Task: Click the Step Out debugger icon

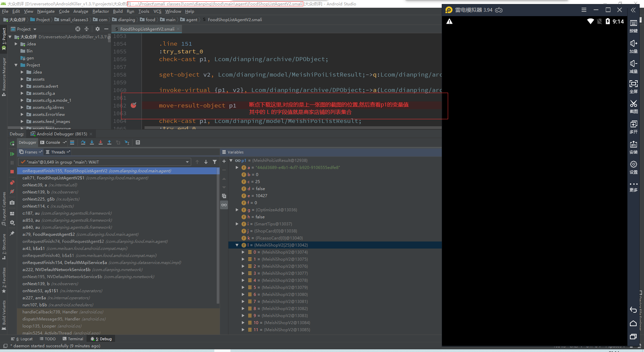Action: 109,142
